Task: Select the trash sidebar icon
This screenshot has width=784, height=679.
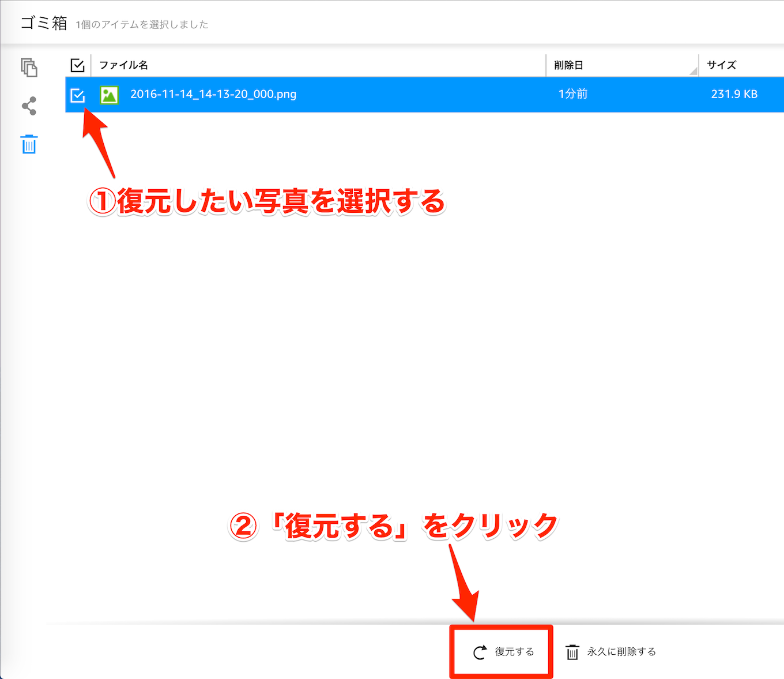Action: click(x=29, y=144)
